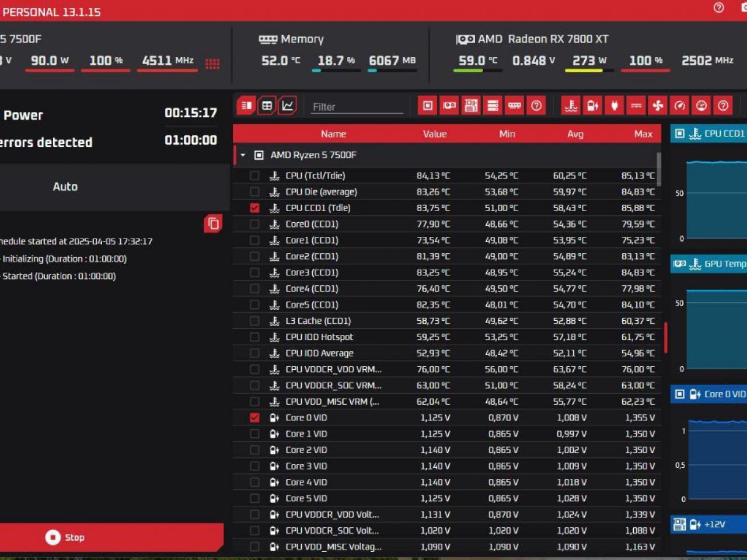
Task: Filter sensors by GPU device icon
Action: coord(449,106)
